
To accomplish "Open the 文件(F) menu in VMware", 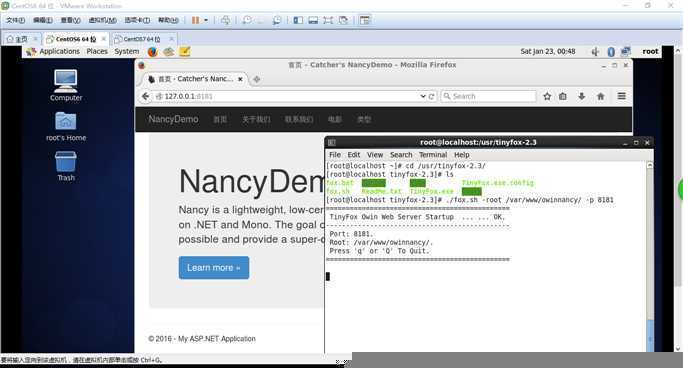I will (x=15, y=20).
